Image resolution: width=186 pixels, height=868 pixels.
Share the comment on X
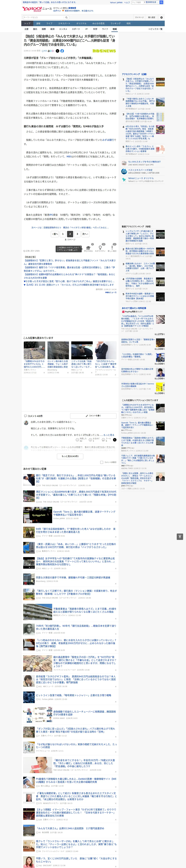[x=115, y=440]
